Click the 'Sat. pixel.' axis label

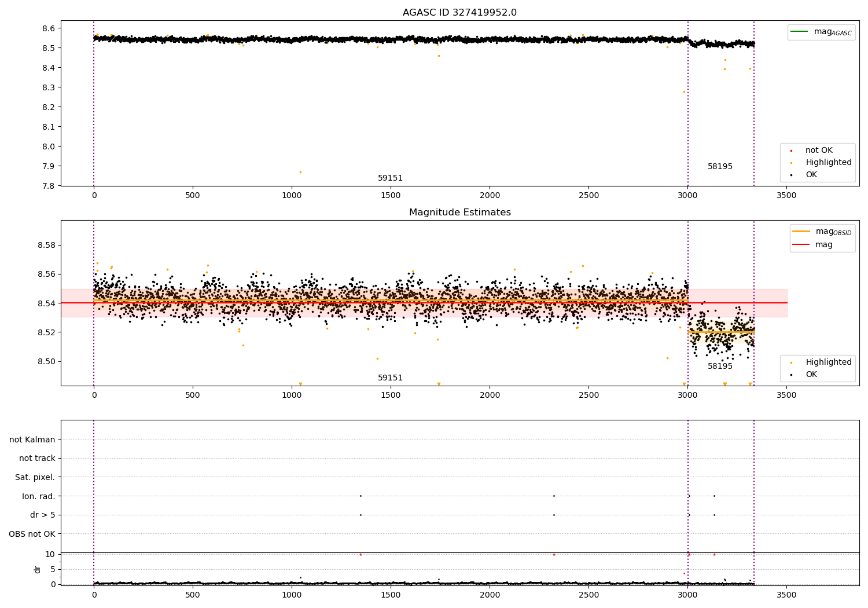pyautogui.click(x=35, y=478)
